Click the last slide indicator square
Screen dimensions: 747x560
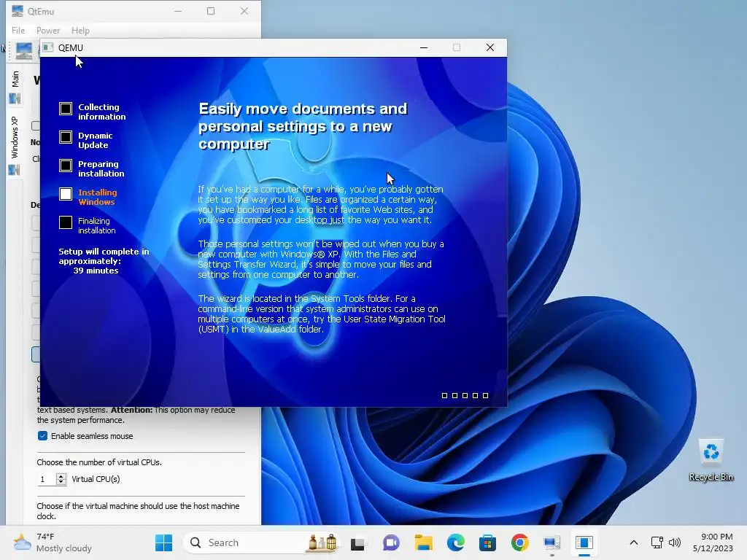(x=485, y=396)
